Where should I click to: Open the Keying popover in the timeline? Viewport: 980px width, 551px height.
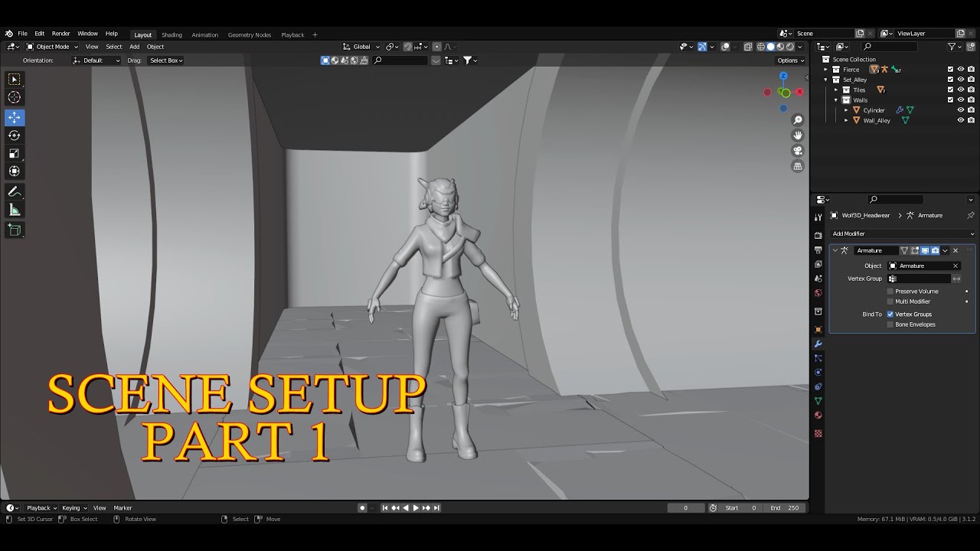pos(74,507)
